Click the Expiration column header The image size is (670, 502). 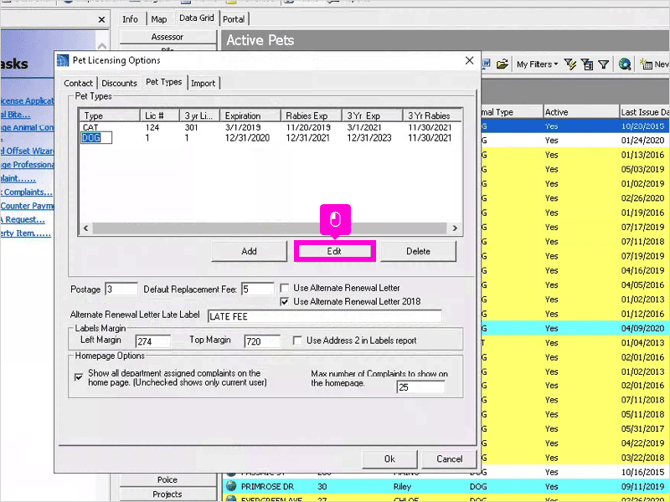[x=250, y=115]
